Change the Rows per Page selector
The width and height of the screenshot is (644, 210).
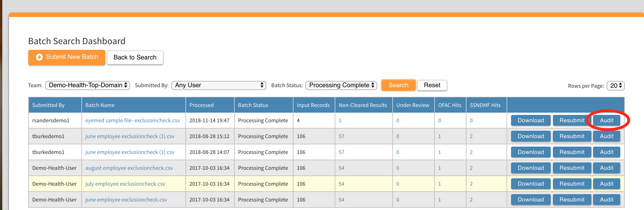(615, 86)
